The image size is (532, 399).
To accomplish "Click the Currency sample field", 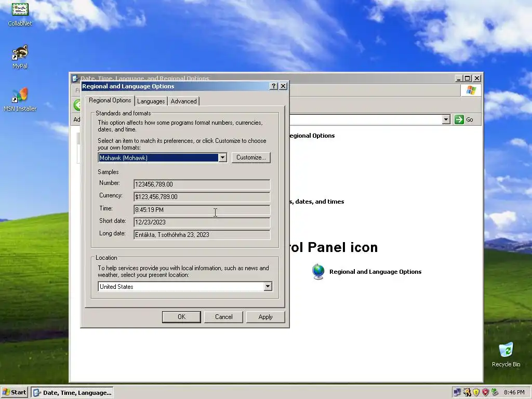I will pos(202,197).
